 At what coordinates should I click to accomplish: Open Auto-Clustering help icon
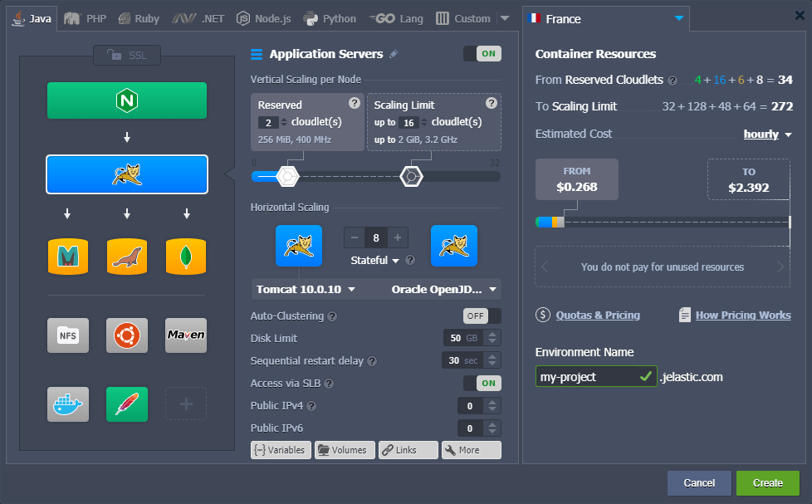point(332,316)
